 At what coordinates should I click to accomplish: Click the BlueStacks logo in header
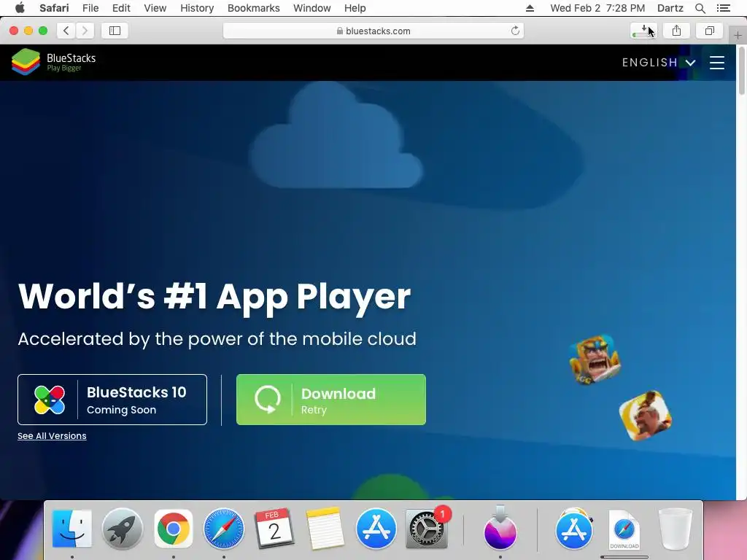54,62
